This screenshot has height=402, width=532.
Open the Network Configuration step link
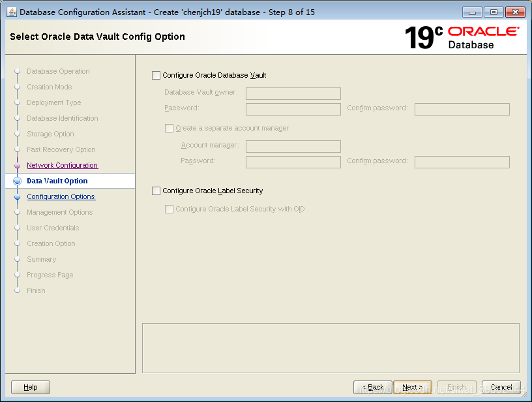click(x=63, y=165)
